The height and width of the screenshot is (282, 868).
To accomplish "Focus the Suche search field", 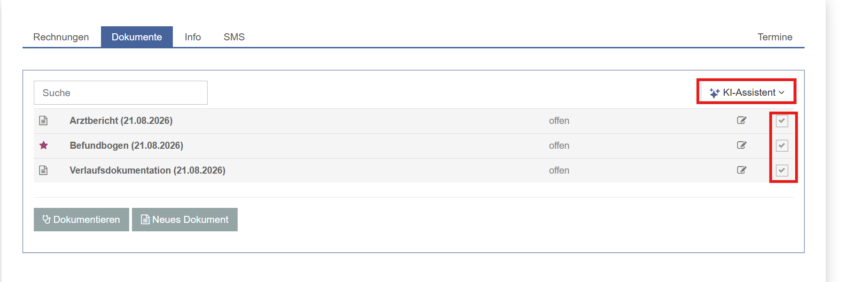I will click(x=121, y=93).
